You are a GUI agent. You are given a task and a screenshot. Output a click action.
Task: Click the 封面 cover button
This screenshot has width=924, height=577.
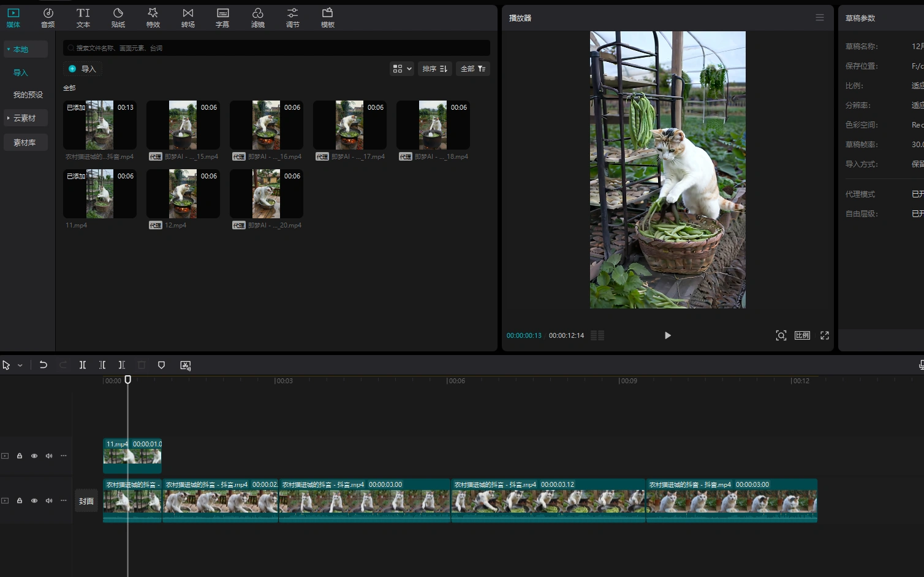click(86, 501)
